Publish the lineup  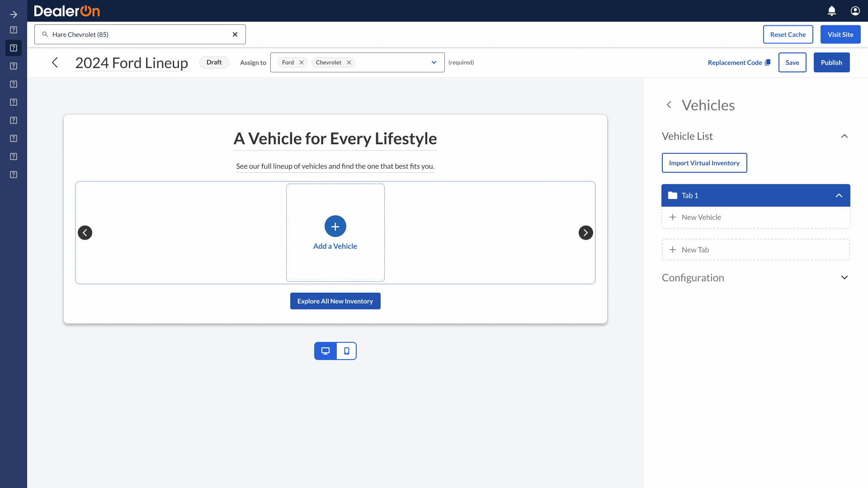coord(831,62)
